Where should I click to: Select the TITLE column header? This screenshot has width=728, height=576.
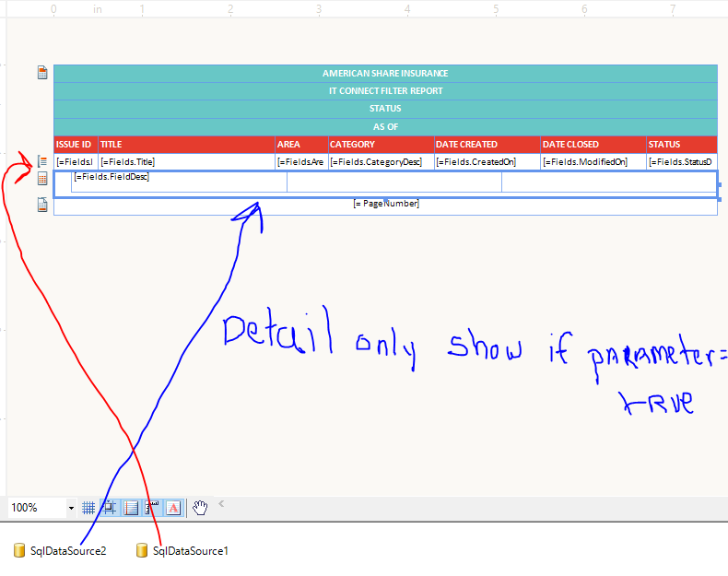(187, 145)
